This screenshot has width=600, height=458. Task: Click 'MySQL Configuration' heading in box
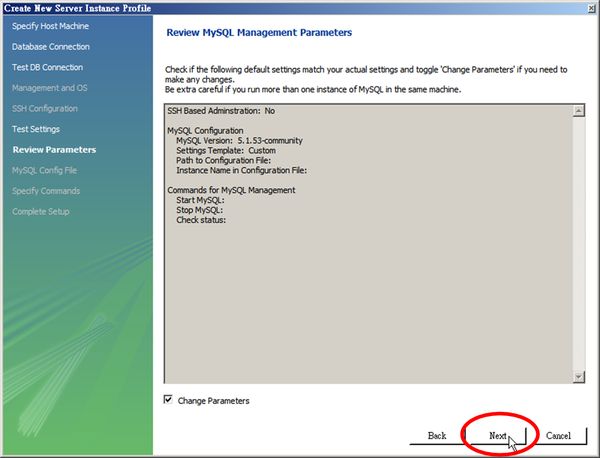point(205,131)
